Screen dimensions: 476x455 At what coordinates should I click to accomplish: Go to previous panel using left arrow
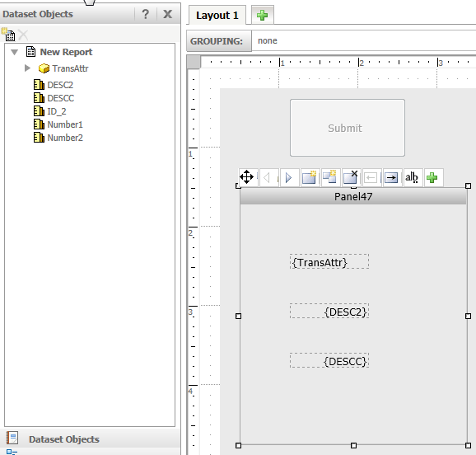(x=267, y=177)
